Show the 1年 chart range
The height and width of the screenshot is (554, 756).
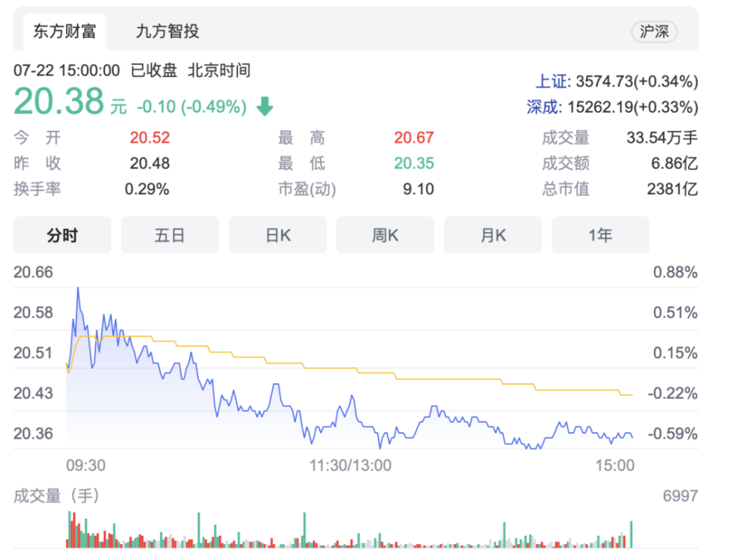pyautogui.click(x=600, y=235)
